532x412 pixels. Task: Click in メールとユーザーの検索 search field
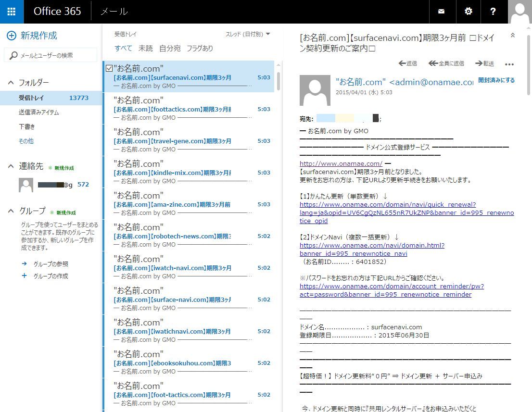click(x=51, y=55)
